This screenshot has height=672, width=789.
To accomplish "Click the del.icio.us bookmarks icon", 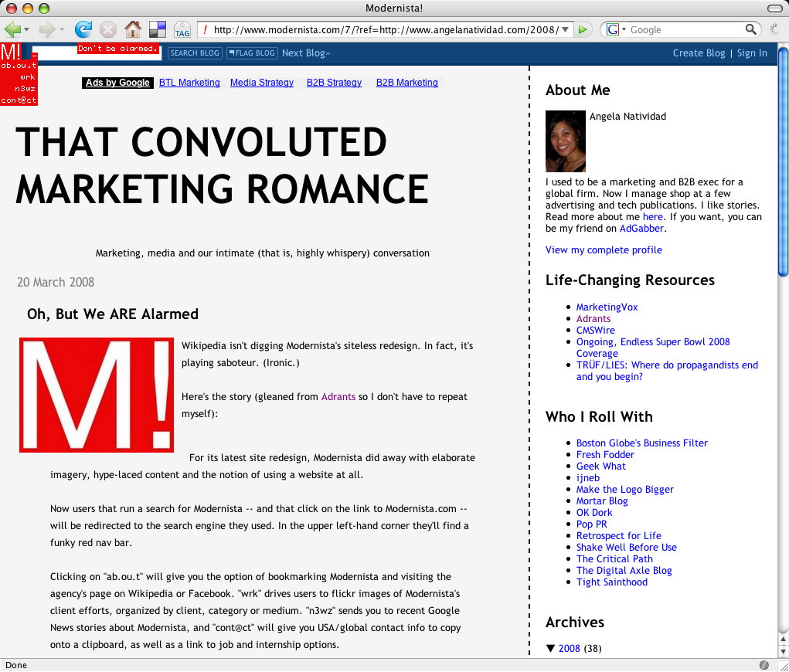I will coord(158,29).
